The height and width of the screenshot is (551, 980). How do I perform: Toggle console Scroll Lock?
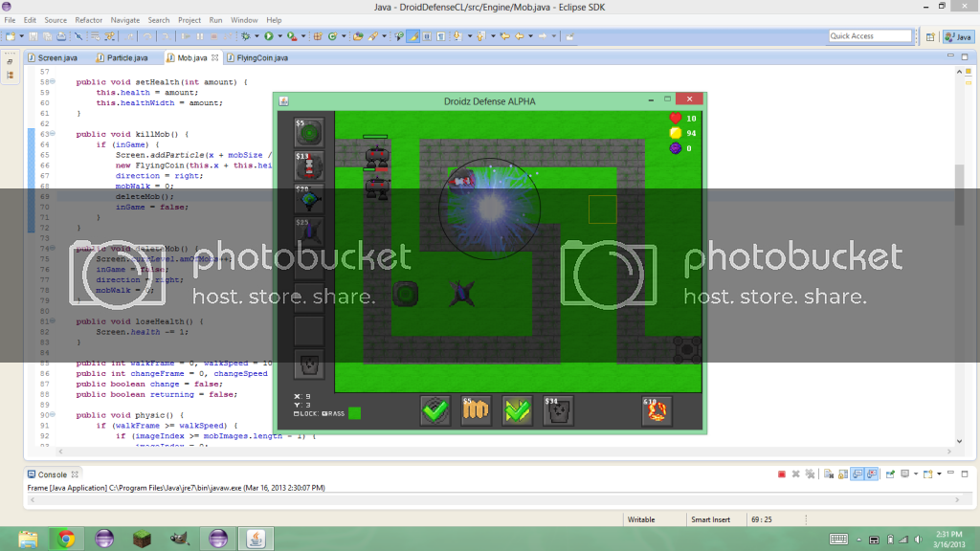coord(842,474)
